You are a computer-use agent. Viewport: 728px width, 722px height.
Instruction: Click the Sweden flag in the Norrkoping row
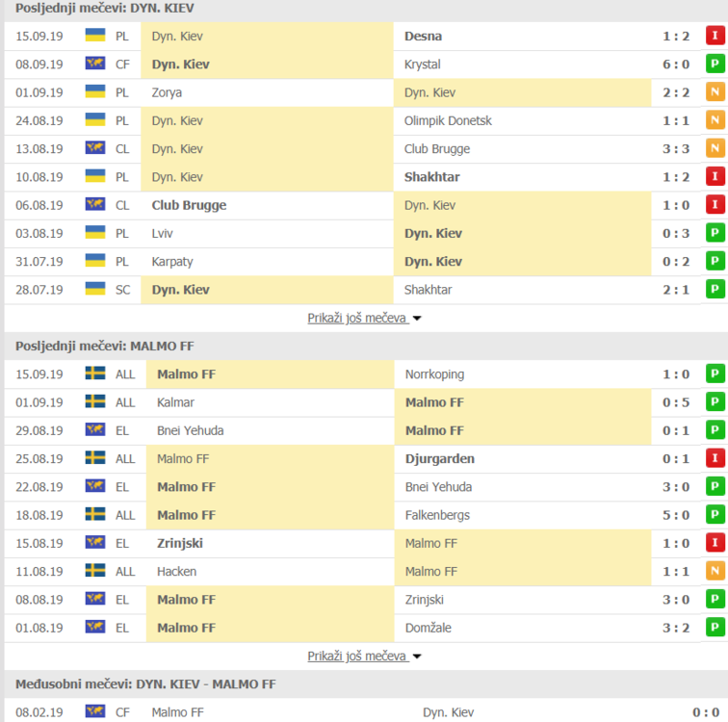click(x=95, y=374)
